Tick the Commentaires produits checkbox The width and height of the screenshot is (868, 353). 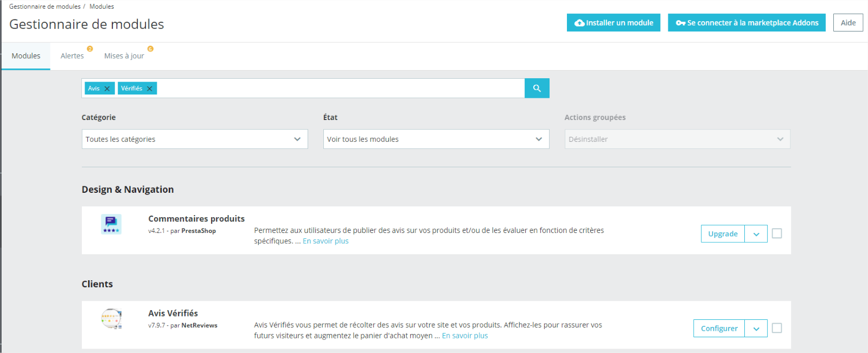click(x=777, y=234)
